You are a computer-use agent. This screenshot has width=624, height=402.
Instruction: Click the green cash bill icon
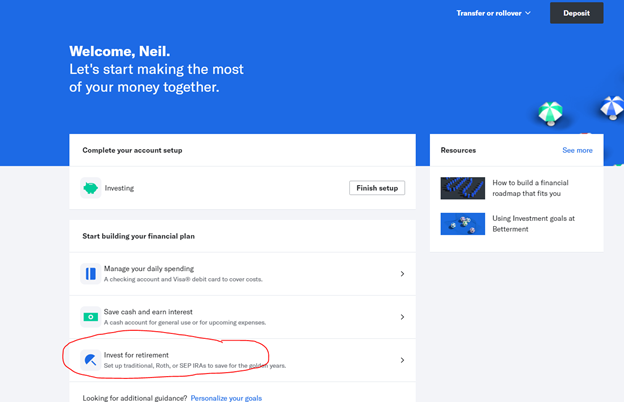[91, 317]
